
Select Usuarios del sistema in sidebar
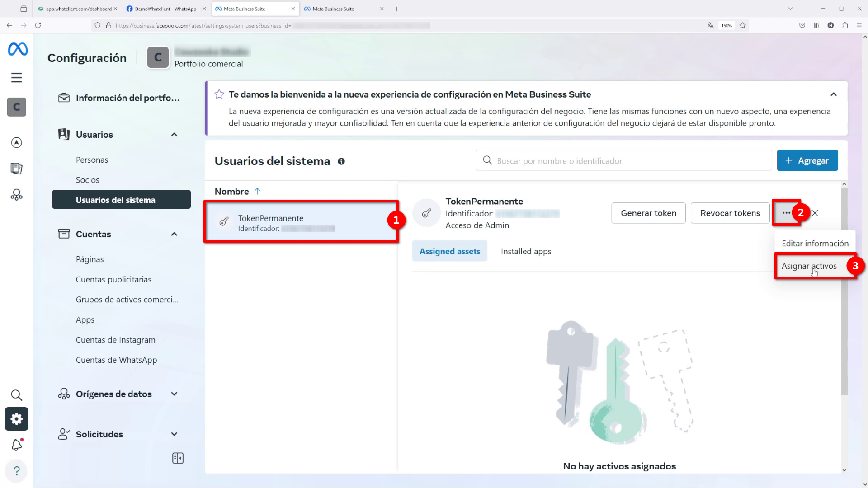[121, 199]
